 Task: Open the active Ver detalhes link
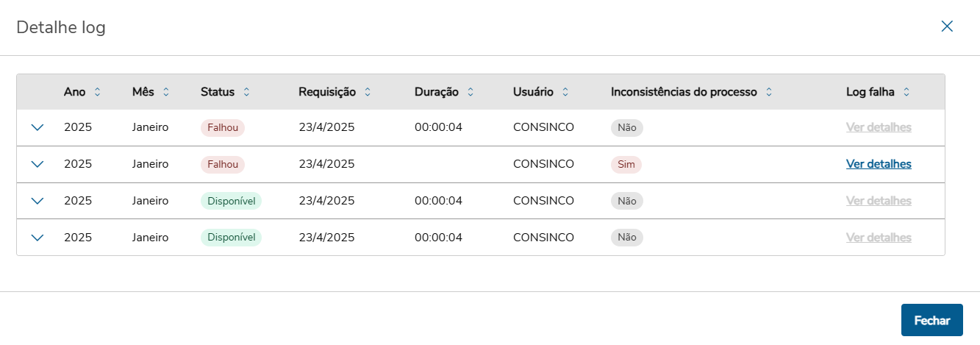coord(879,164)
